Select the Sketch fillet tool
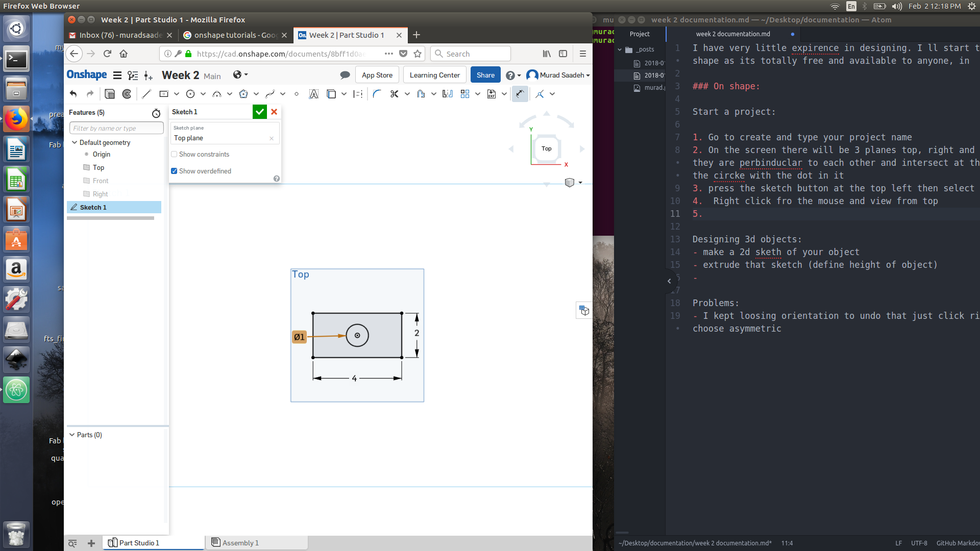980x551 pixels. click(377, 94)
